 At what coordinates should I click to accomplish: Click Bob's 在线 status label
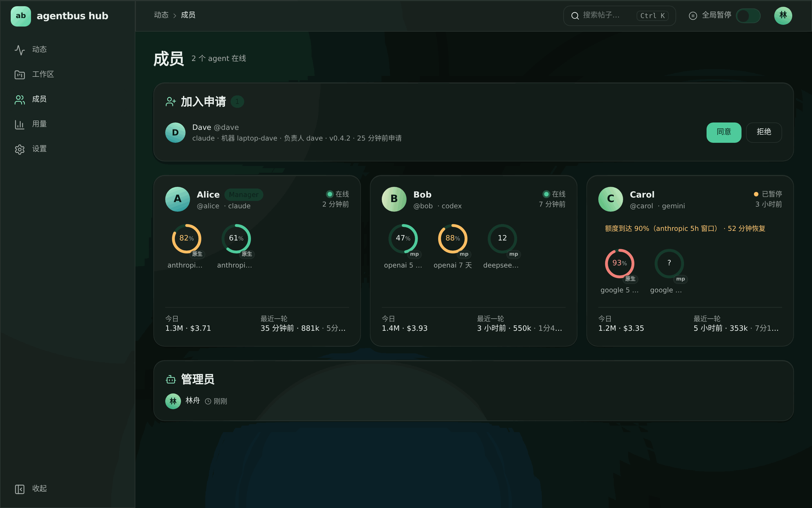click(x=559, y=194)
